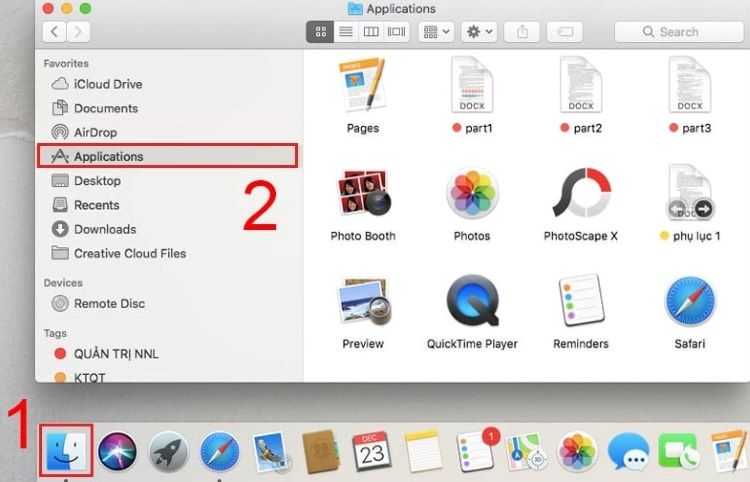
Task: Open Contacts from the Dock
Action: [321, 451]
